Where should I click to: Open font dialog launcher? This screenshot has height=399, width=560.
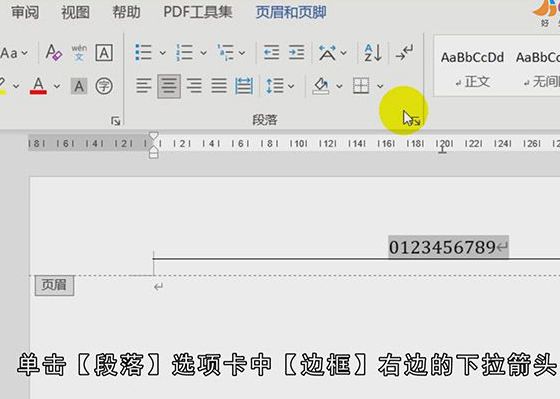(x=115, y=121)
